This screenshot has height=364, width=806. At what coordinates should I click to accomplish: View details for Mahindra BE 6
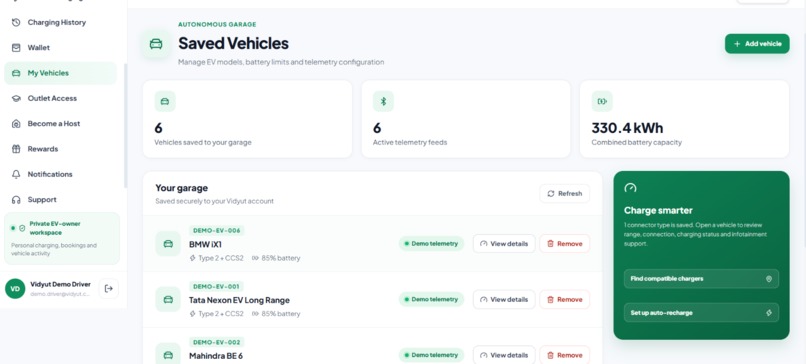pyautogui.click(x=504, y=355)
